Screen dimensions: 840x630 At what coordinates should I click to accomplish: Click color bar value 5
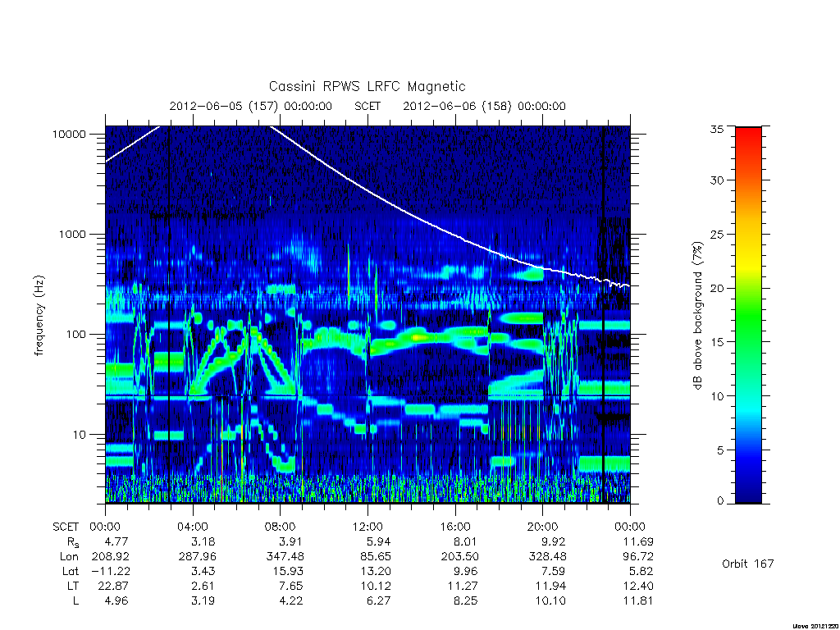(720, 450)
